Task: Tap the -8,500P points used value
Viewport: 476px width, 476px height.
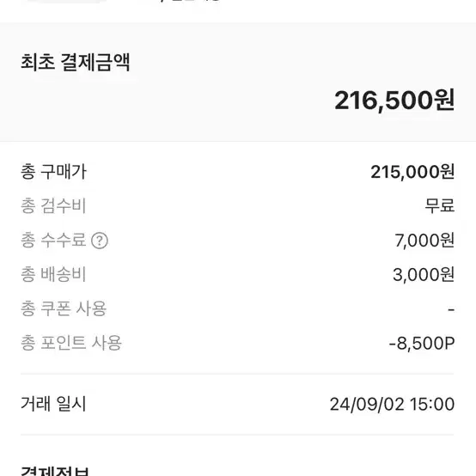Action: [x=422, y=344]
